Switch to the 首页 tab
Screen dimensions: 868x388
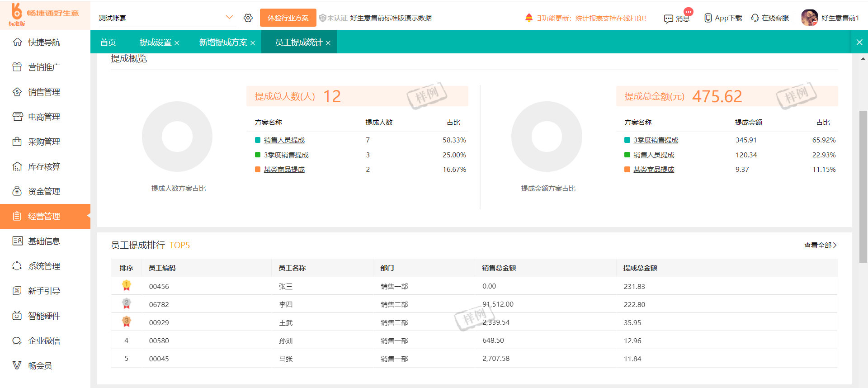(108, 42)
